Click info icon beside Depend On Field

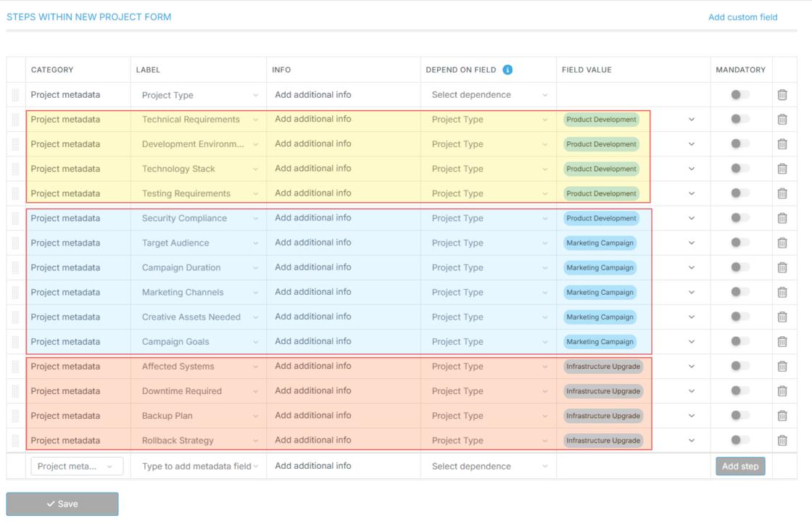pos(507,70)
